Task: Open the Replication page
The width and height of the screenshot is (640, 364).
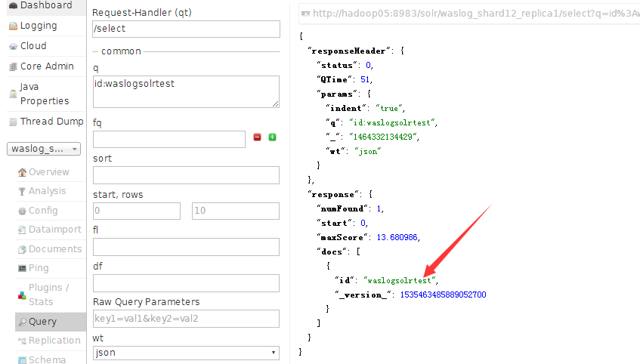Action: pos(54,341)
